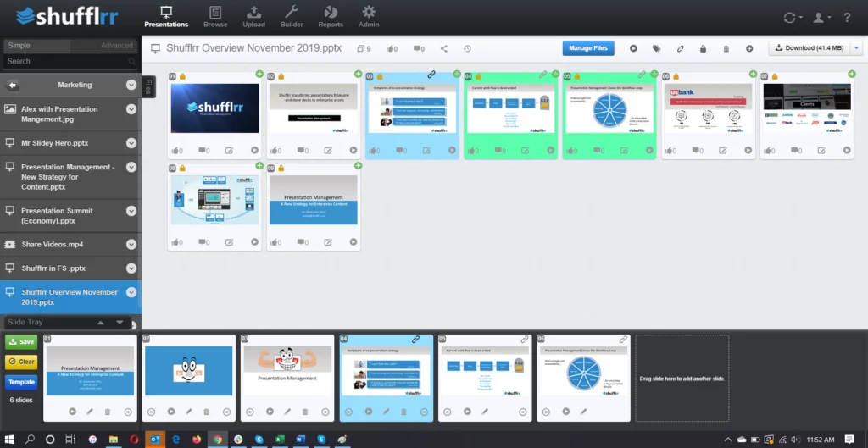
Task: Open Share Videos.mp4 file
Action: coord(52,245)
